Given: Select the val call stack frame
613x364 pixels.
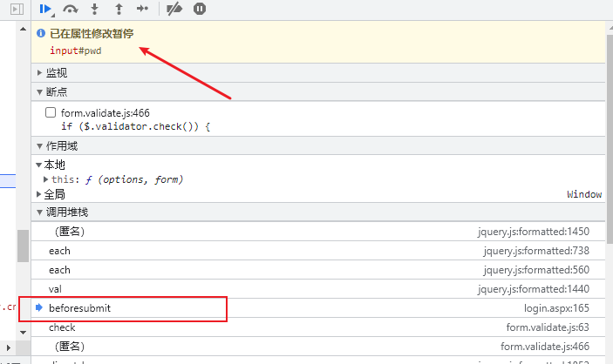Looking at the screenshot, I should click(x=55, y=289).
